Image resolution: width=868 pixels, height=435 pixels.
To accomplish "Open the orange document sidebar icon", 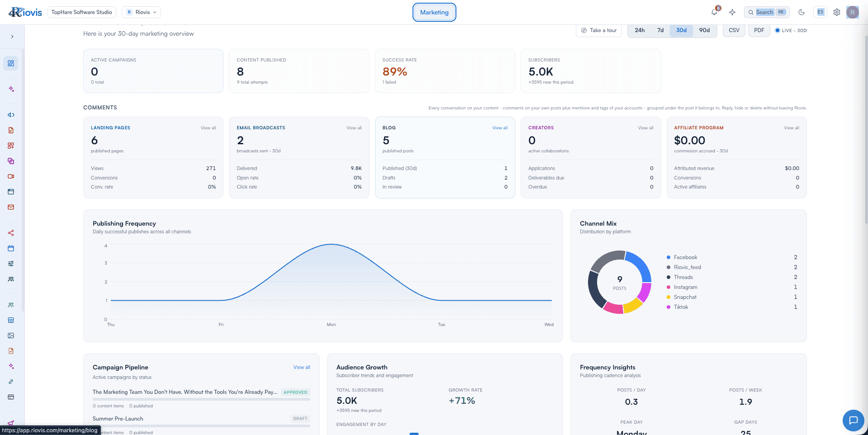I will (11, 130).
